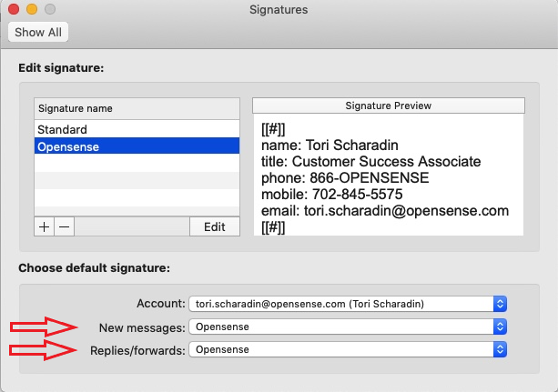The width and height of the screenshot is (558, 392).
Task: Open the Account dropdown
Action: pyautogui.click(x=347, y=303)
